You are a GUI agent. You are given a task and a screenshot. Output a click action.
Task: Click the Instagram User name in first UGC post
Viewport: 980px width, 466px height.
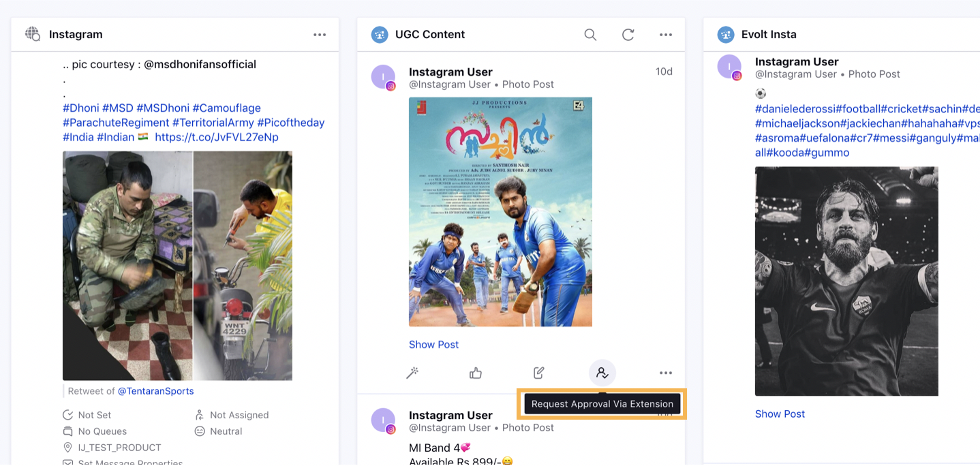[x=450, y=72]
